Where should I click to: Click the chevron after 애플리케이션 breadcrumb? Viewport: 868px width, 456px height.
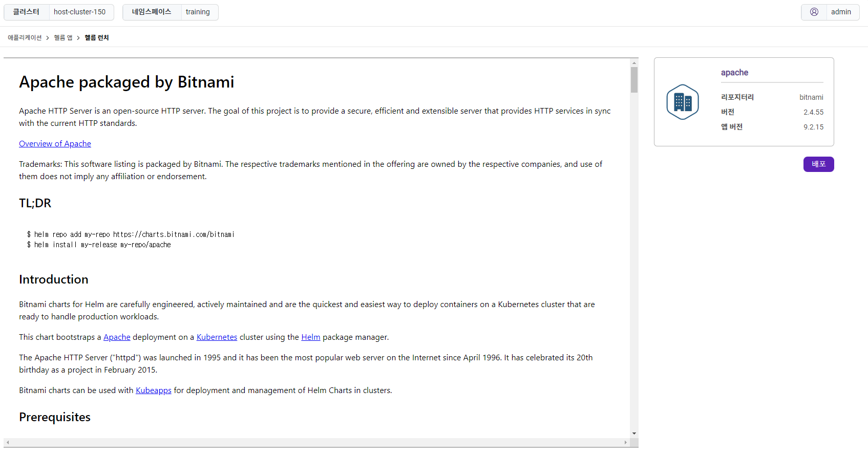pyautogui.click(x=48, y=38)
